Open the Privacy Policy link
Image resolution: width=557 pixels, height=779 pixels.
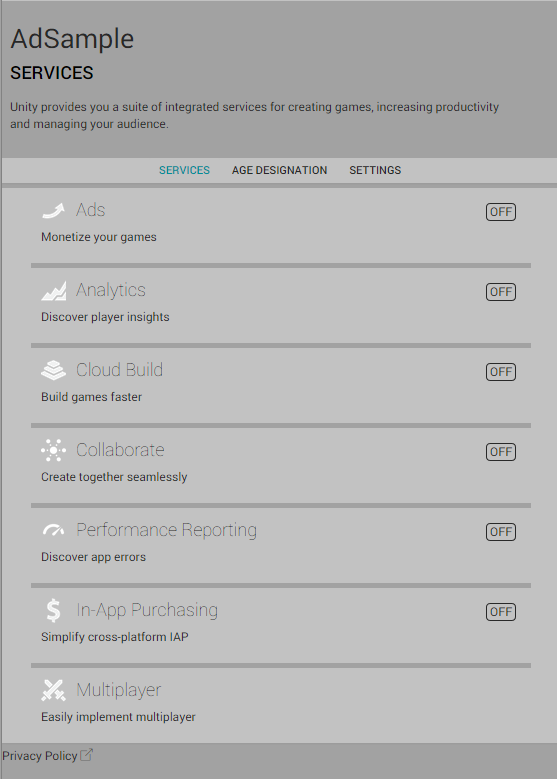click(x=40, y=756)
